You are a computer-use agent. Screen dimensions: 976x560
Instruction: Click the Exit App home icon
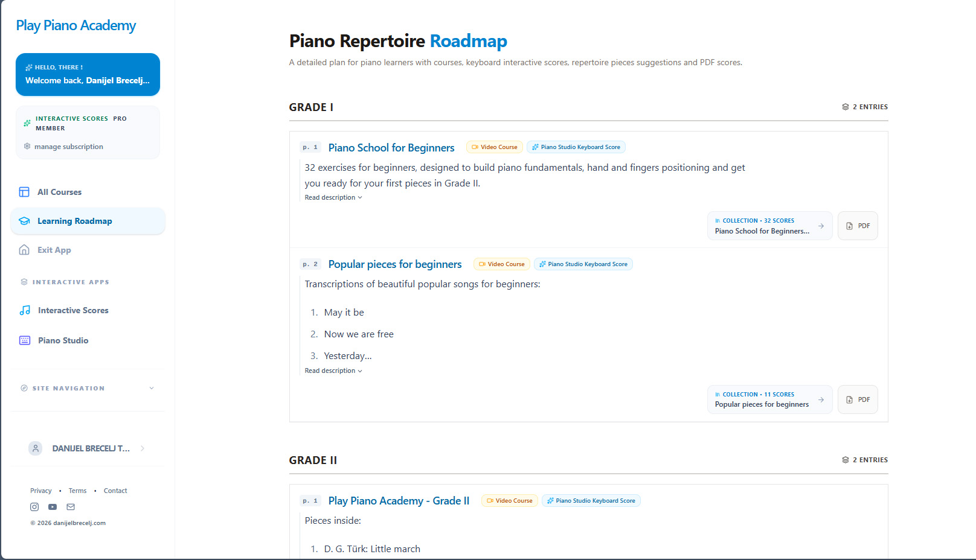click(x=24, y=250)
